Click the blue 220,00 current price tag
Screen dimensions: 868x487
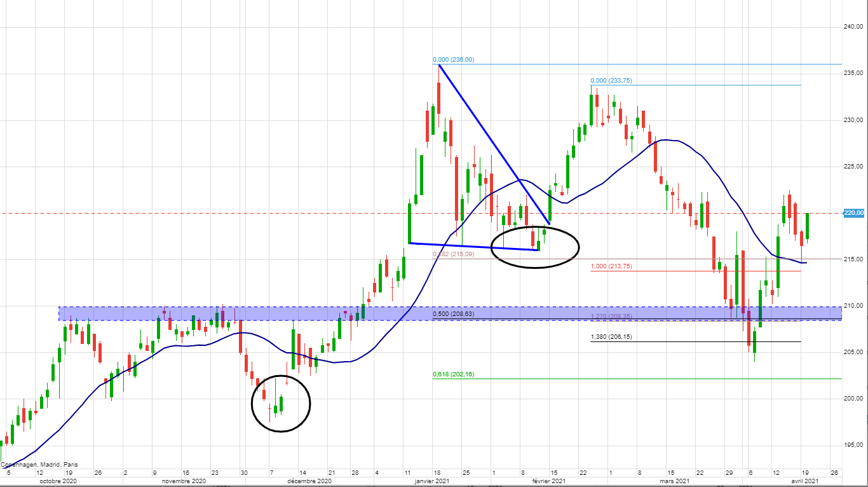click(854, 213)
